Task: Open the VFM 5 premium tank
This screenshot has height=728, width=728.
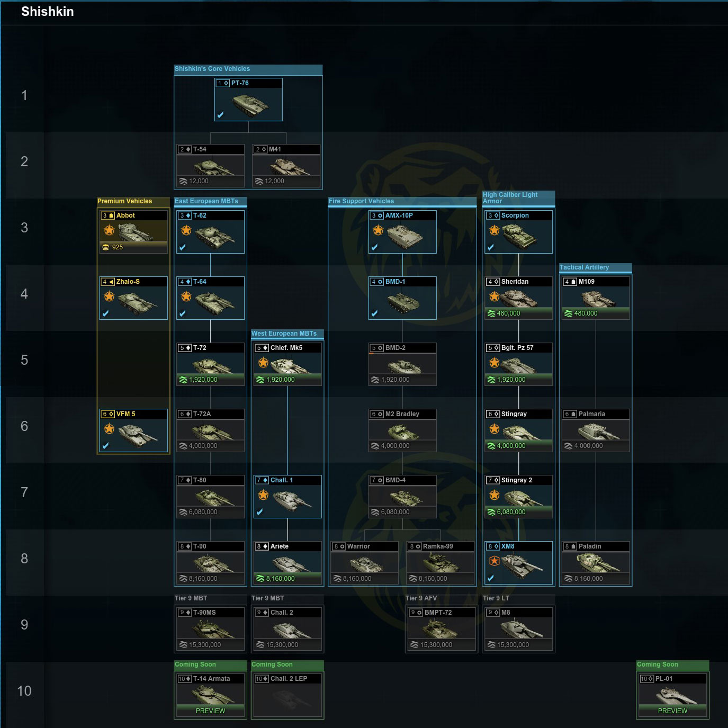Action: point(134,430)
